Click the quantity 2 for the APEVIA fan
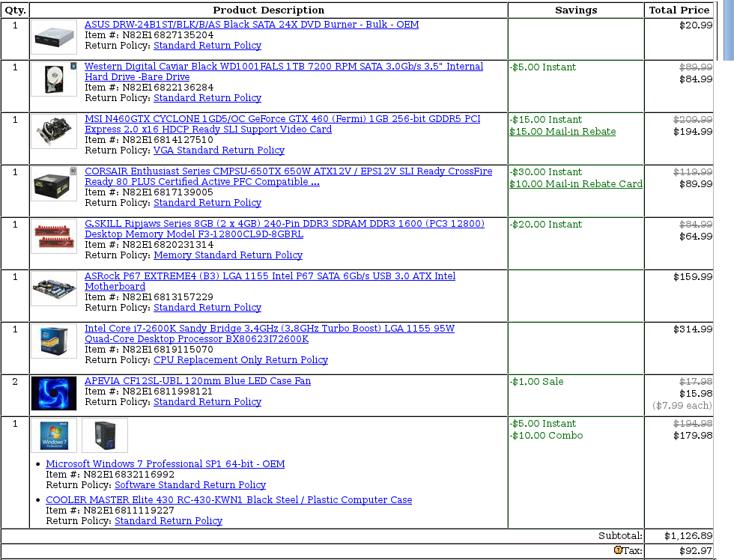Screen dimensions: 734x560 [x=15, y=382]
